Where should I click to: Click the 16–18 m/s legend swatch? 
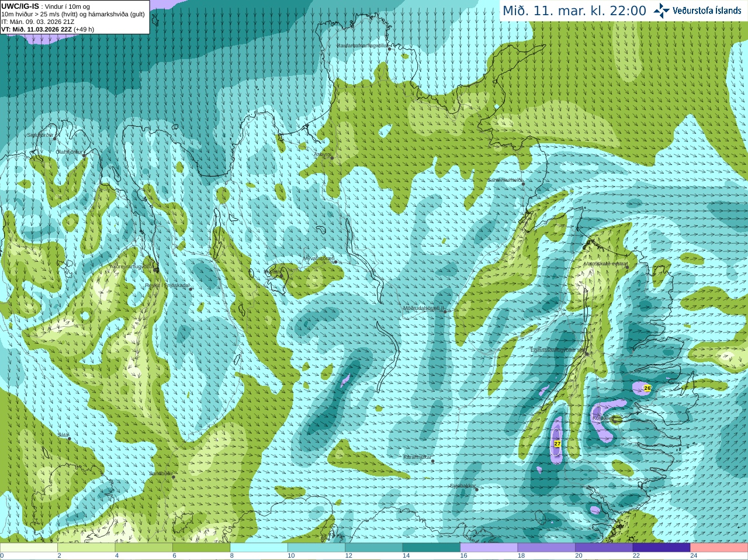[489, 547]
